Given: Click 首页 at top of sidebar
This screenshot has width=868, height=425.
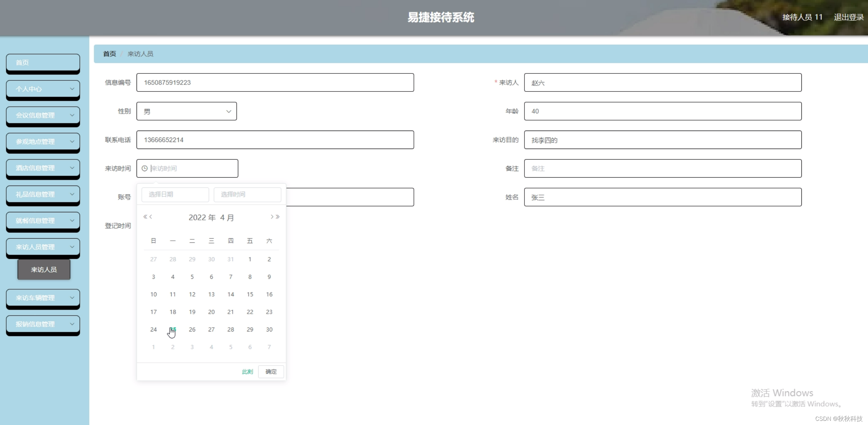Looking at the screenshot, I should pos(43,63).
